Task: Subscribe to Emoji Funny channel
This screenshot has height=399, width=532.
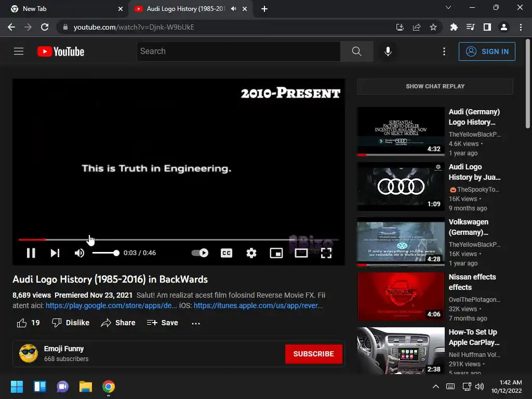Action: [313, 354]
